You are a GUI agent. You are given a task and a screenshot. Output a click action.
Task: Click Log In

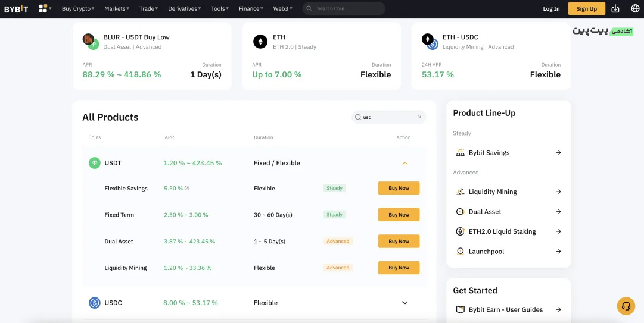[551, 8]
